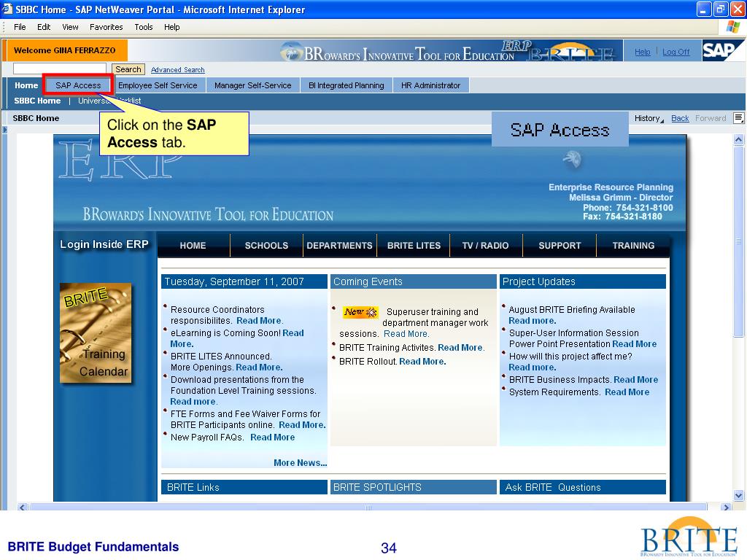Click the More News... link
The height and width of the screenshot is (560, 747).
pos(300,463)
